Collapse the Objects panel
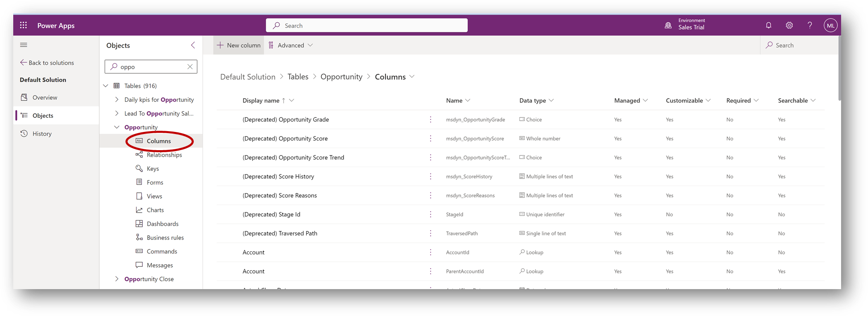The height and width of the screenshot is (316, 868). point(193,45)
